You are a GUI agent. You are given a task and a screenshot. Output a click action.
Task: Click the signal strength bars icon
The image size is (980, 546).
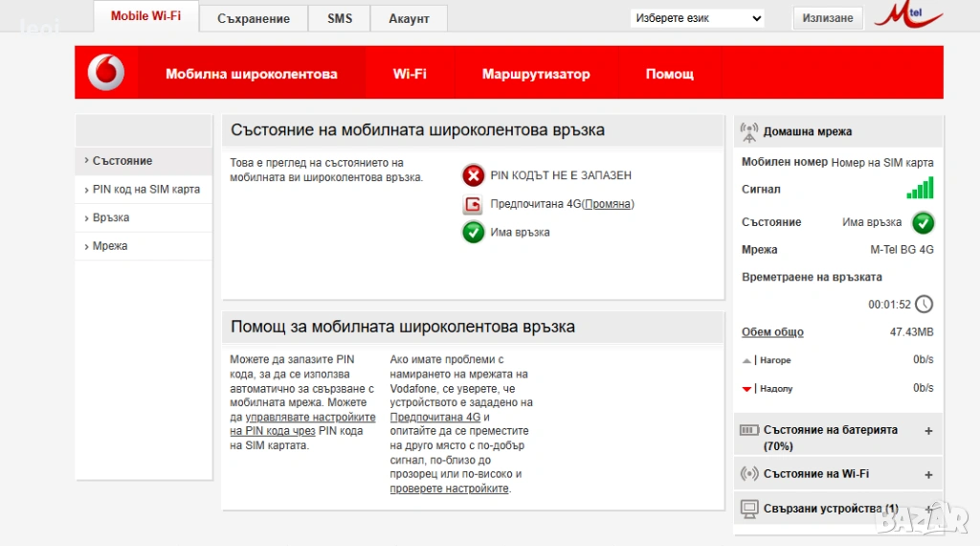(920, 188)
